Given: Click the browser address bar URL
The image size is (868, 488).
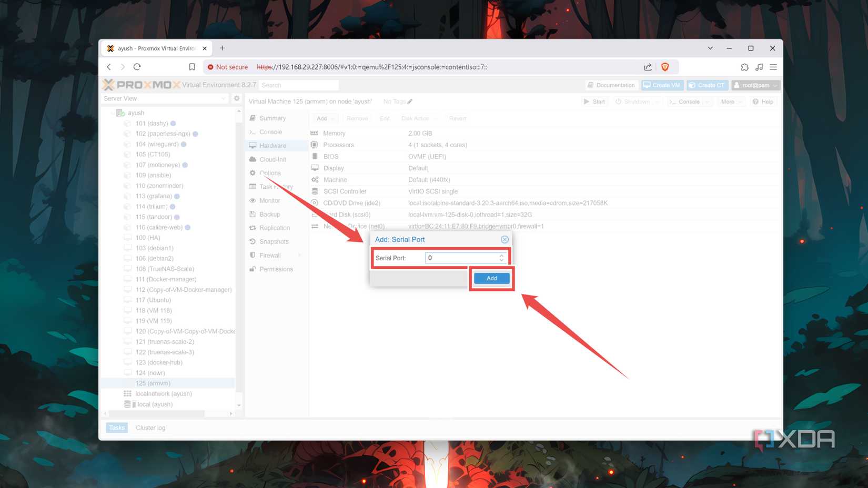Looking at the screenshot, I should point(372,67).
